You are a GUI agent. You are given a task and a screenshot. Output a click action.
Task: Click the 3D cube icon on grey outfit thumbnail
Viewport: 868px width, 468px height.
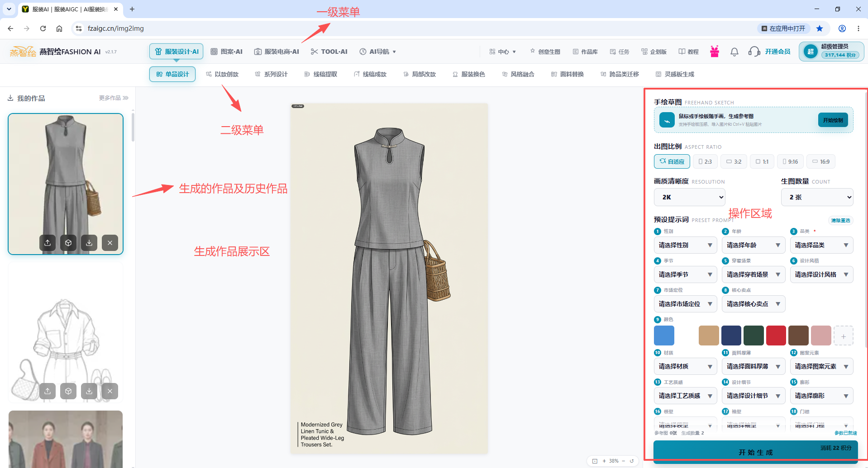(68, 243)
